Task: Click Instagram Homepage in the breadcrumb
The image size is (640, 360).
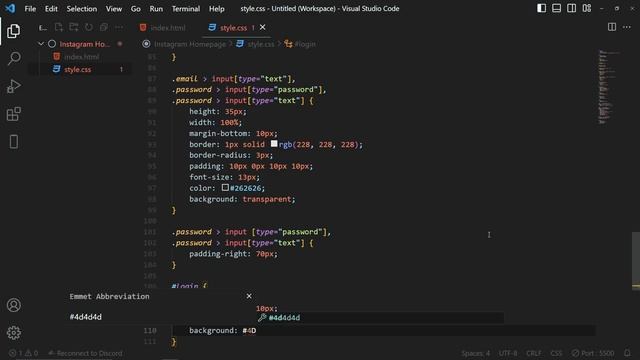Action: pos(190,44)
